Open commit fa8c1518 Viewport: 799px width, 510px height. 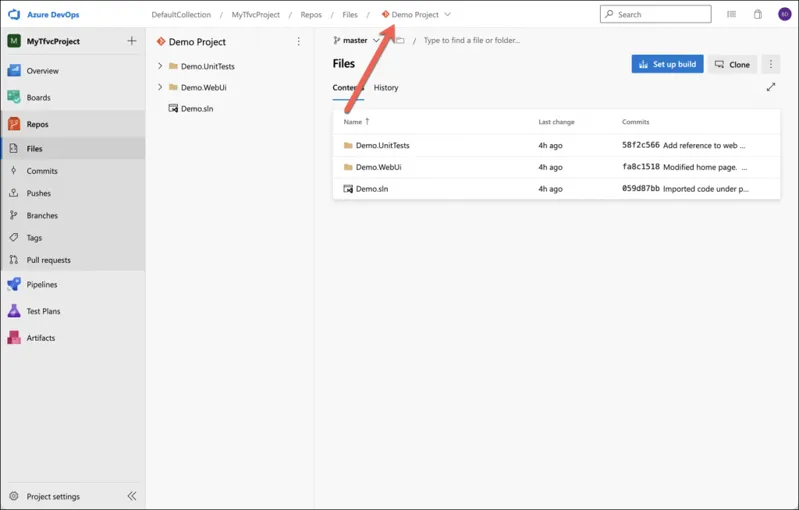(x=641, y=167)
